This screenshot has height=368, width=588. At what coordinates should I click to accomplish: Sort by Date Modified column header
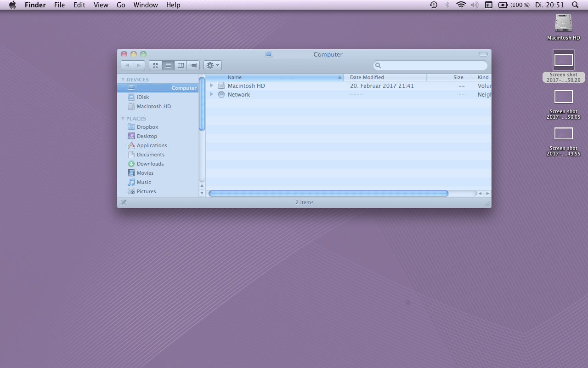pyautogui.click(x=367, y=77)
